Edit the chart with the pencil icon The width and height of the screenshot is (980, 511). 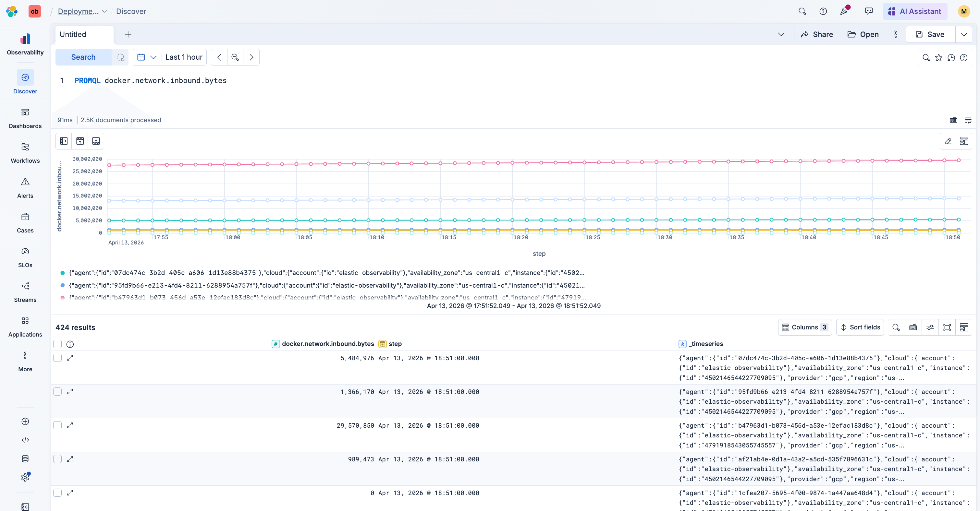[x=948, y=141]
